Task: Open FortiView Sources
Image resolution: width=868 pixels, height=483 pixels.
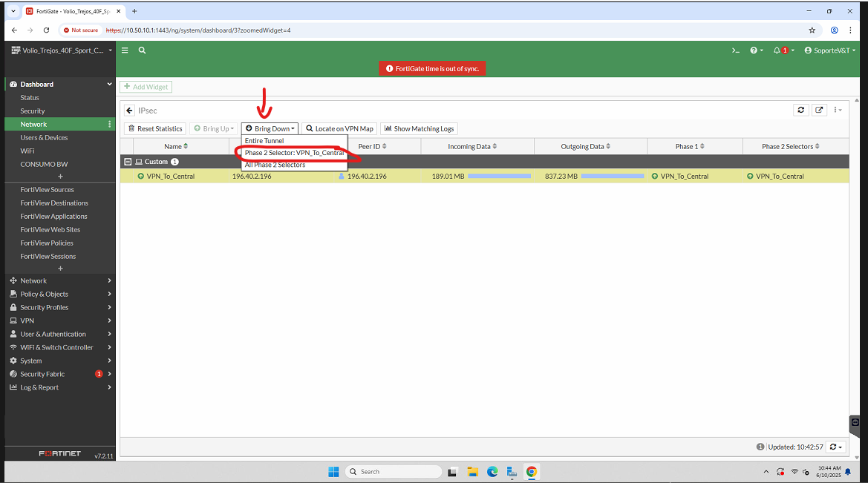Action: pos(47,190)
